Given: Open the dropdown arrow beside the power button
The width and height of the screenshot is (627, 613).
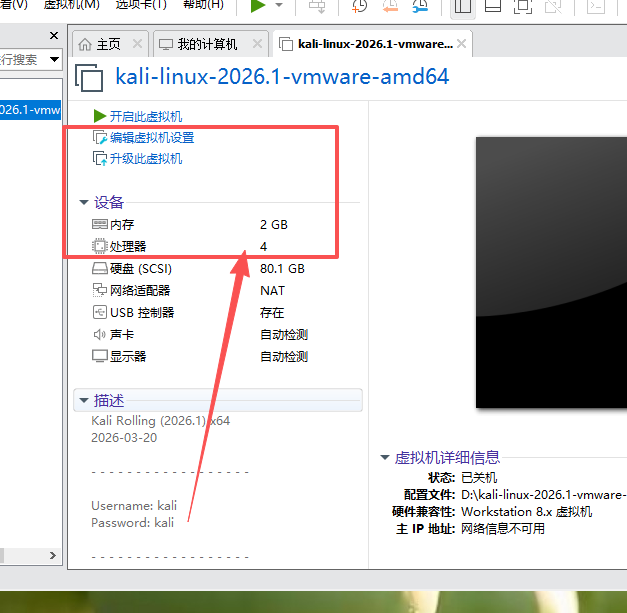Looking at the screenshot, I should pyautogui.click(x=279, y=6).
